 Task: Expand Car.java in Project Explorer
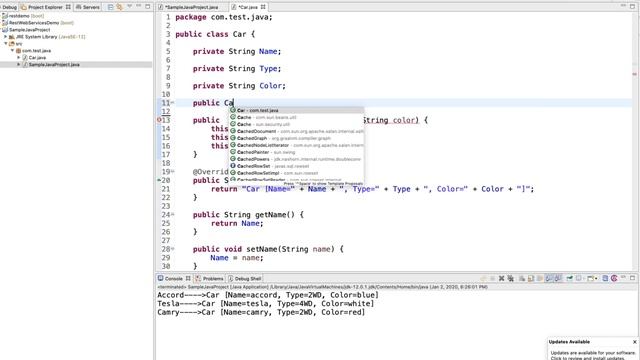click(19, 58)
